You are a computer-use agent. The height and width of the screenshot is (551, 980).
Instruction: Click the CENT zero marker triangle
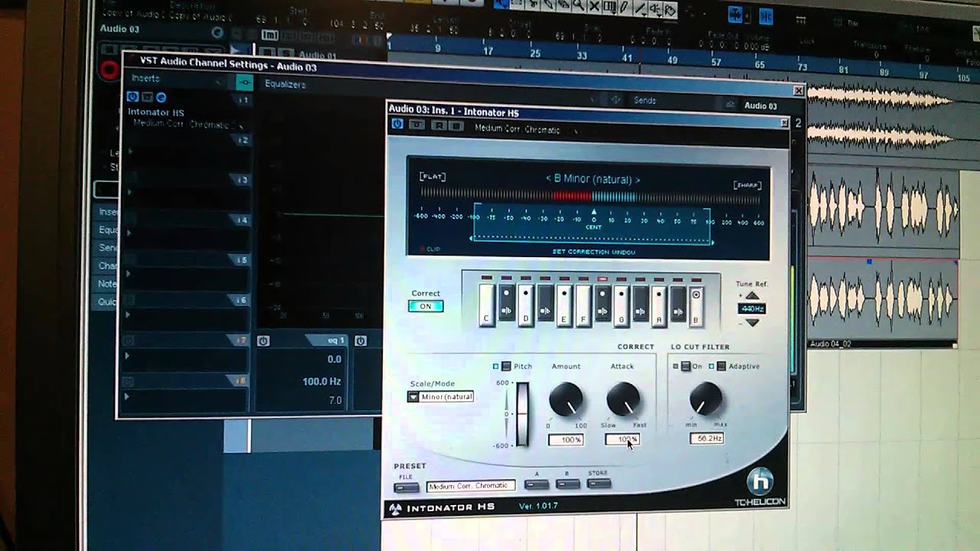click(593, 212)
